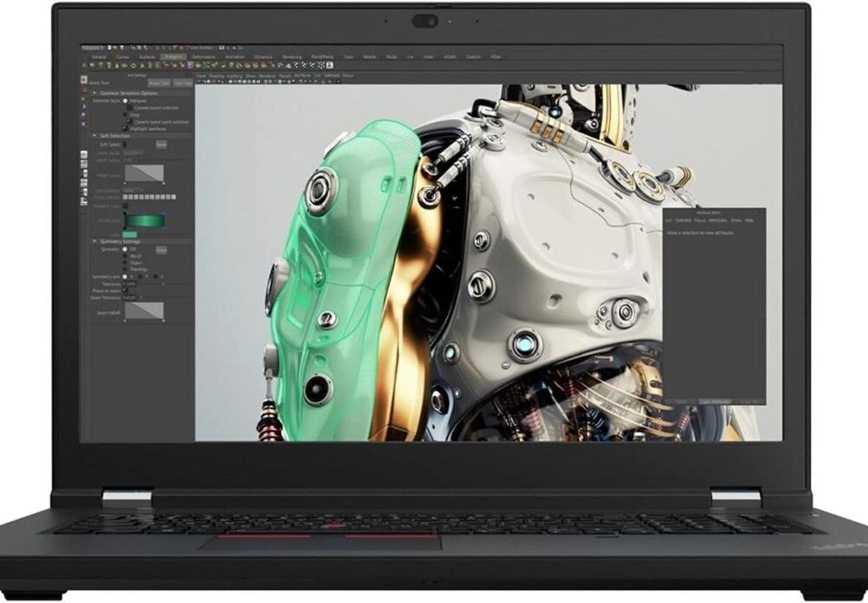Open the Curves shelf tab

[x=123, y=57]
